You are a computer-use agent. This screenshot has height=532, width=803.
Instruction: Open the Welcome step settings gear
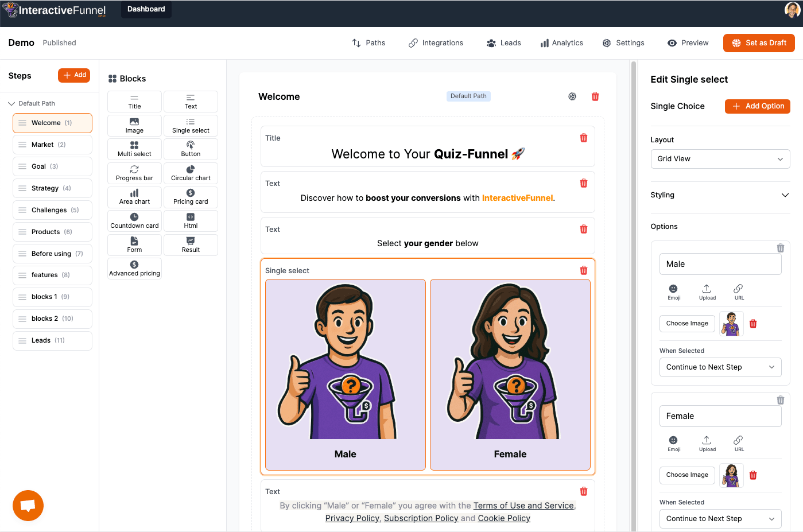point(572,96)
